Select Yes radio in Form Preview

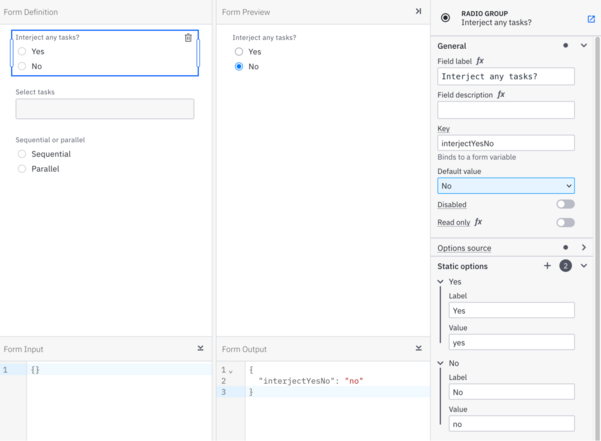point(239,52)
